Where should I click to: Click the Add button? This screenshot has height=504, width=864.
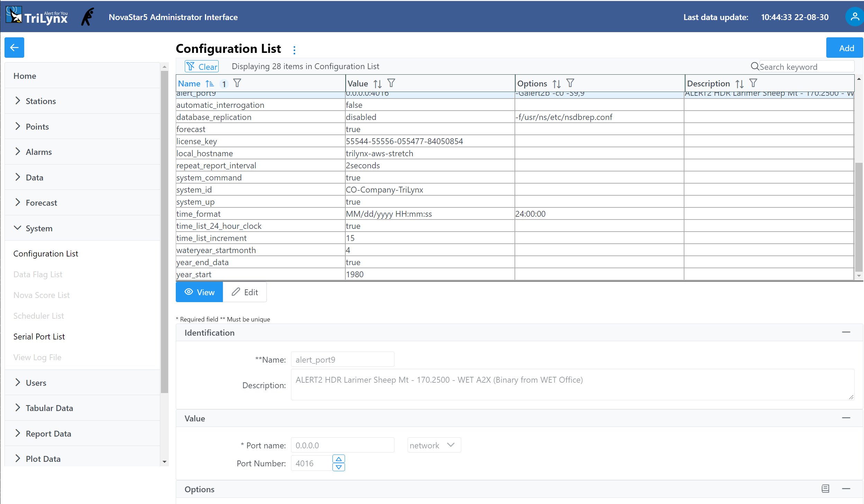tap(845, 48)
